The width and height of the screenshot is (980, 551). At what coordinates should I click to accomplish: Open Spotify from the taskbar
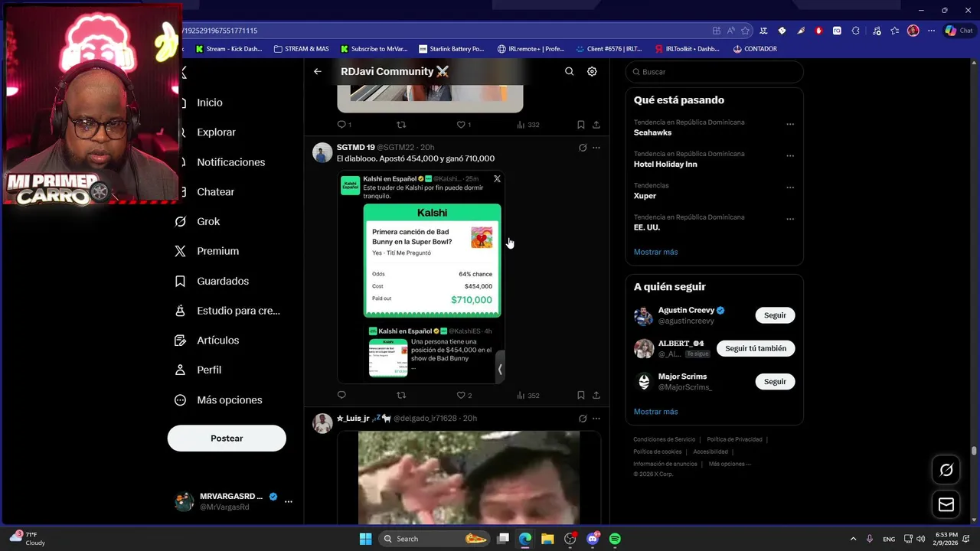(615, 539)
